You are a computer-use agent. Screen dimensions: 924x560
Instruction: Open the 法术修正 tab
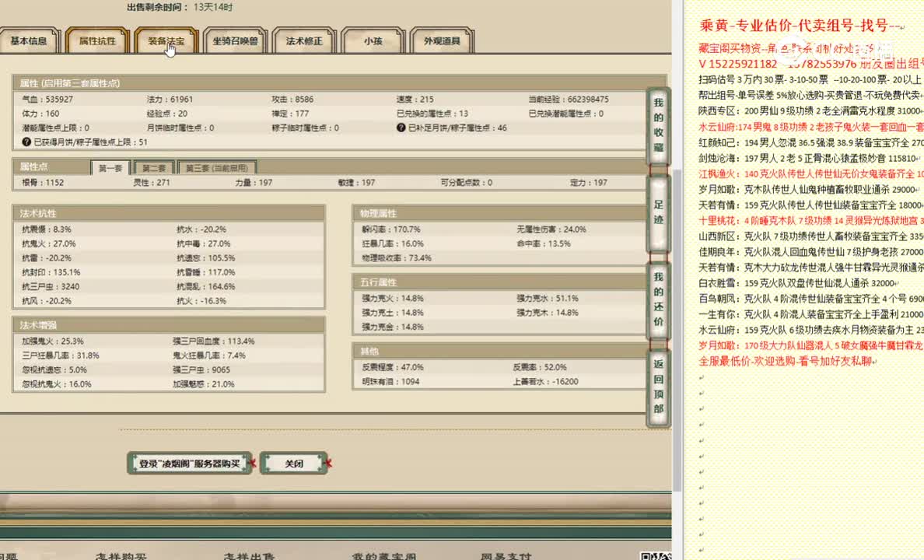coord(303,40)
